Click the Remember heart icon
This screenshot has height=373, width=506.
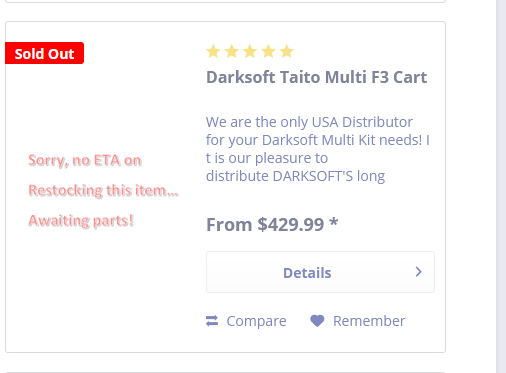[317, 321]
